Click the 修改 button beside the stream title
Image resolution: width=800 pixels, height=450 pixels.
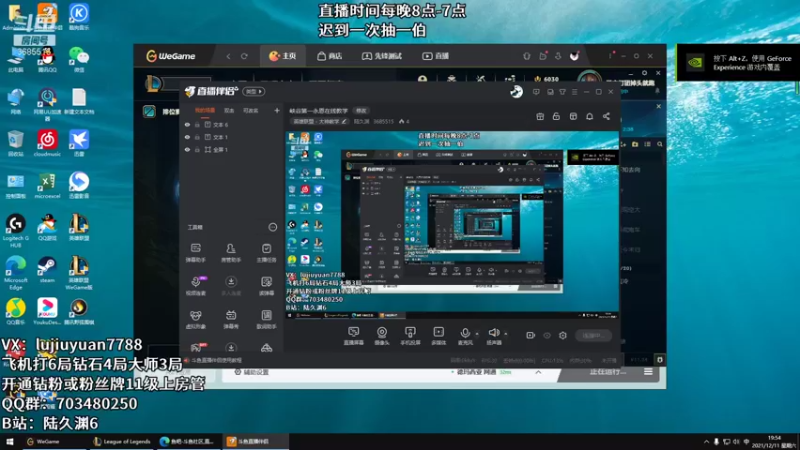[361, 111]
